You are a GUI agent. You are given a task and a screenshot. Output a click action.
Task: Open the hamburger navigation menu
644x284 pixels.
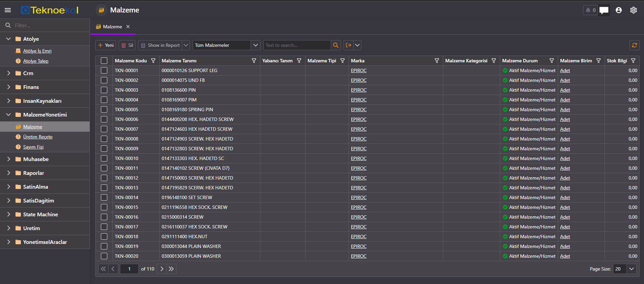8,10
